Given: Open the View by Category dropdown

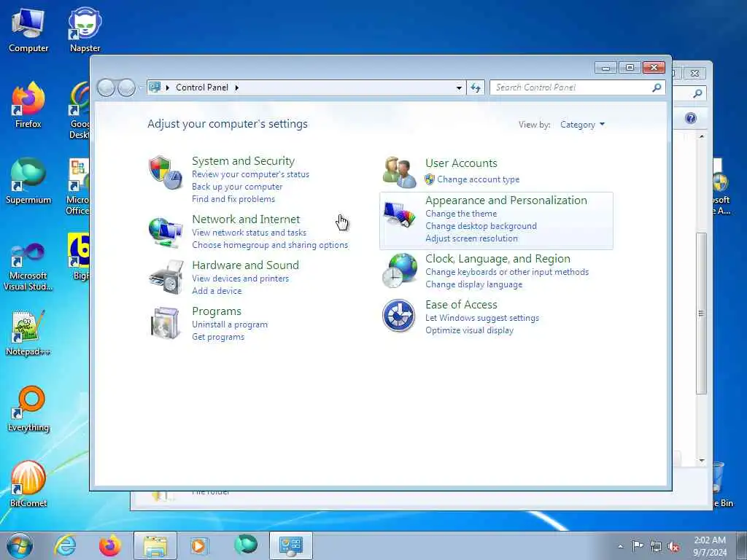Looking at the screenshot, I should [x=582, y=125].
